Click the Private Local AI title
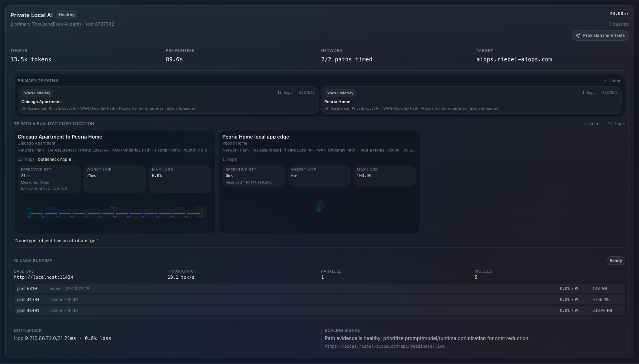Viewport: 639px width, 364px height. (x=32, y=15)
